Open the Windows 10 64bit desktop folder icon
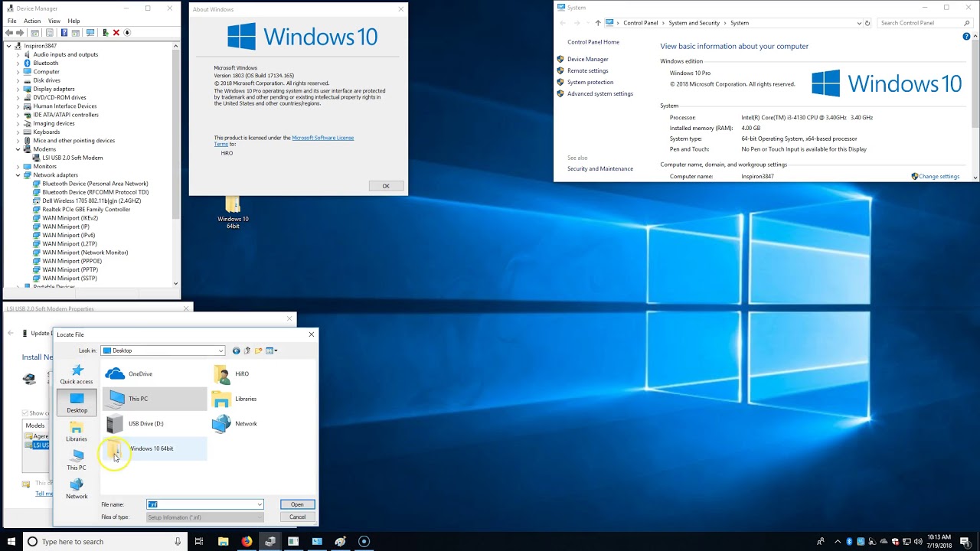The height and width of the screenshot is (551, 980). point(233,213)
